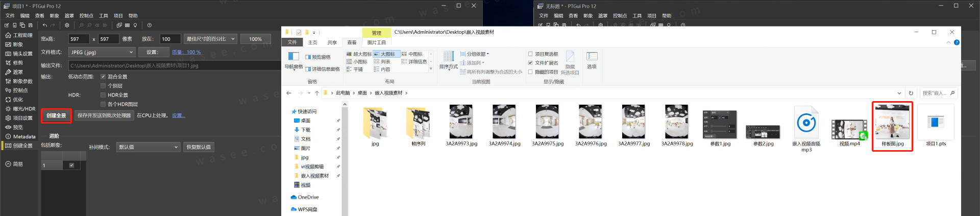
Task: Expand the layout gallery's bottom more arrow
Action: pos(431,69)
